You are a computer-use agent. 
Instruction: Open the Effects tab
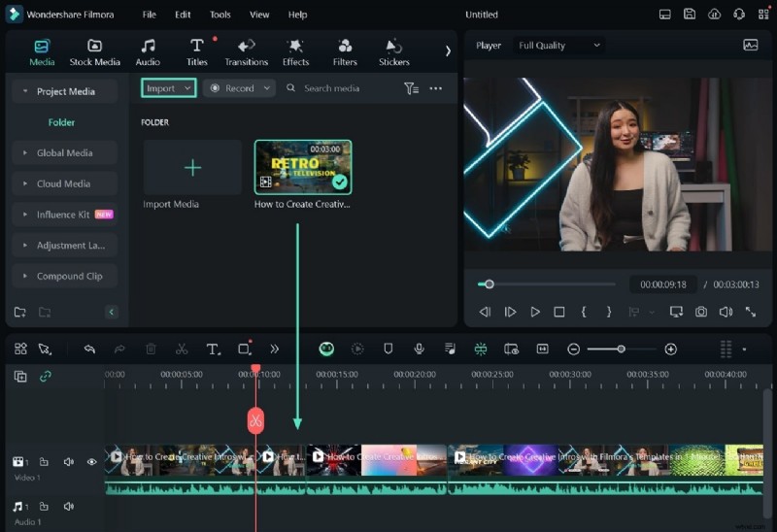coord(295,52)
